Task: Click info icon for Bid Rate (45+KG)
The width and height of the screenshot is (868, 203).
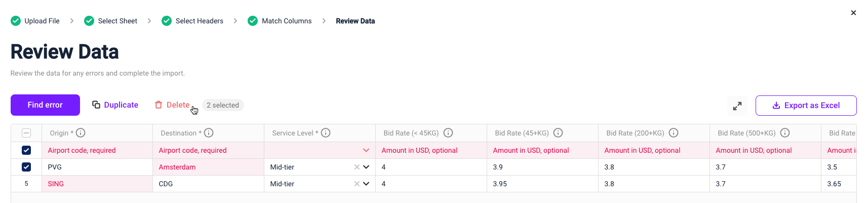Action: point(558,133)
